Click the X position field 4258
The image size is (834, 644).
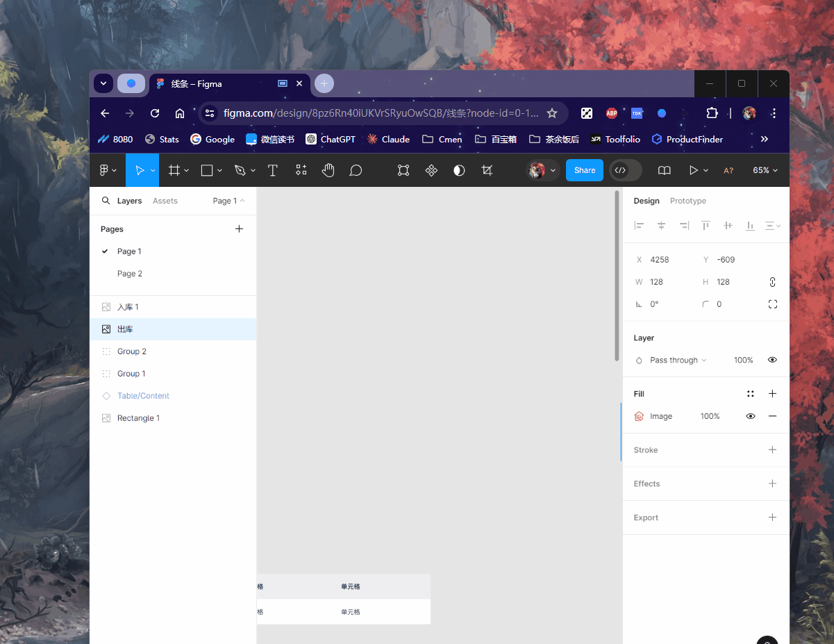(x=660, y=260)
